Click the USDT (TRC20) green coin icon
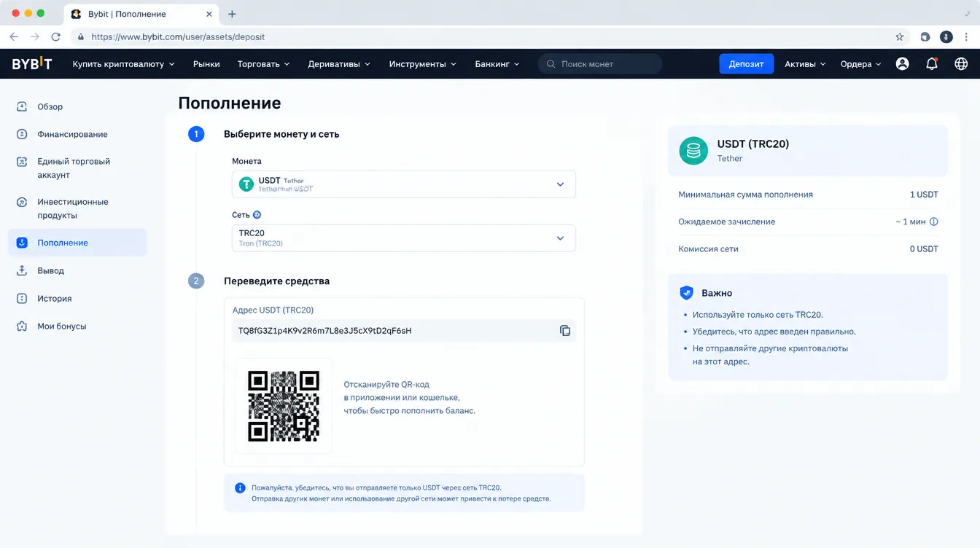 pyautogui.click(x=693, y=151)
